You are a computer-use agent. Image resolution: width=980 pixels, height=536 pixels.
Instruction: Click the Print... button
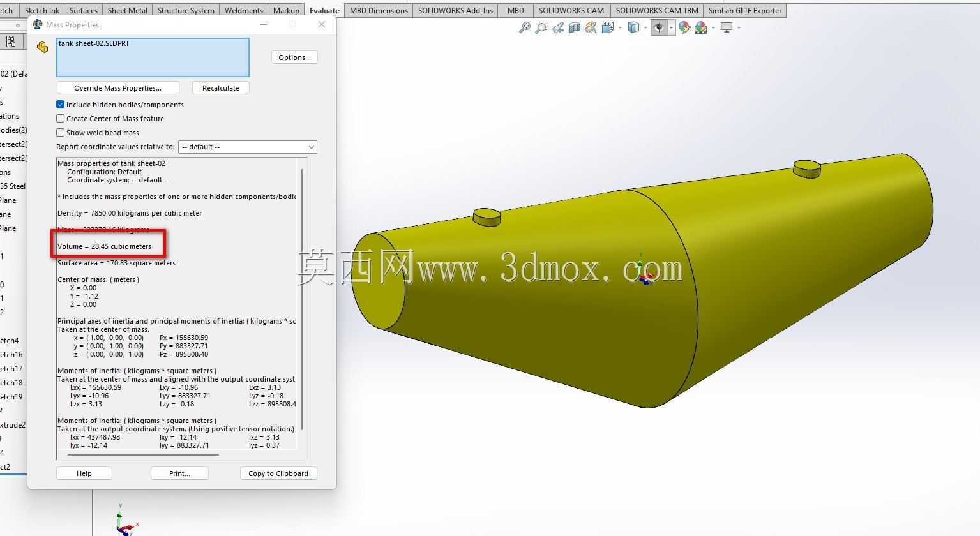click(x=179, y=473)
